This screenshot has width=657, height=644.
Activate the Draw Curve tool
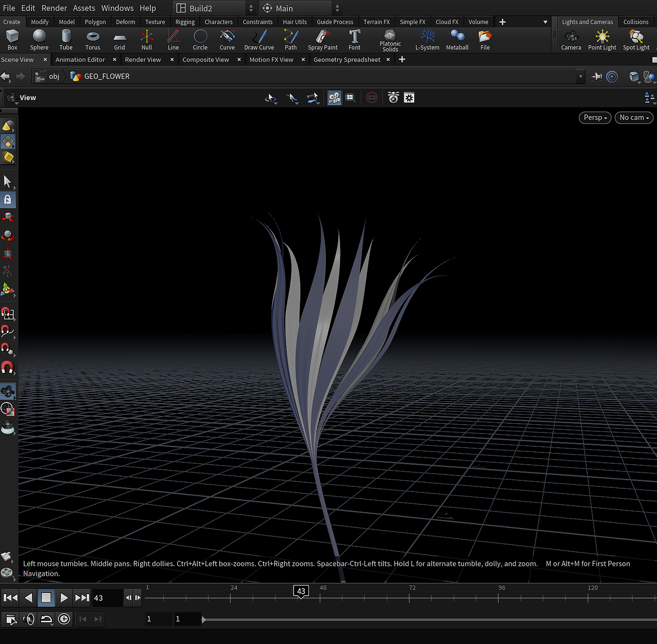(259, 40)
